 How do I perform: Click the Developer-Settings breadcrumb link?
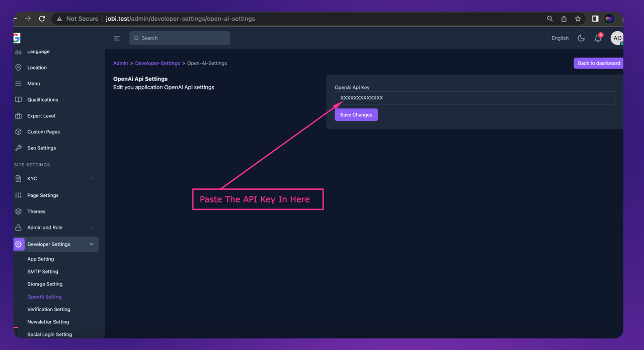pyautogui.click(x=157, y=63)
